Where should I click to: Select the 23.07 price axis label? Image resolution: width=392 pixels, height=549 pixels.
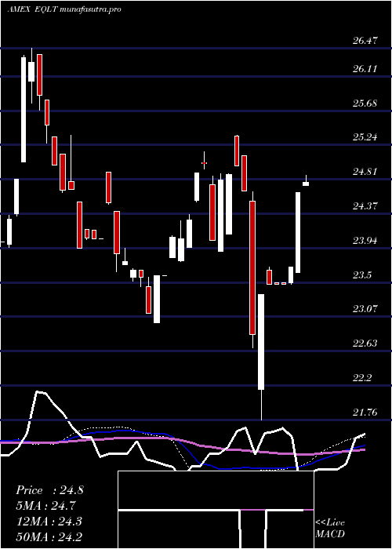coord(365,309)
